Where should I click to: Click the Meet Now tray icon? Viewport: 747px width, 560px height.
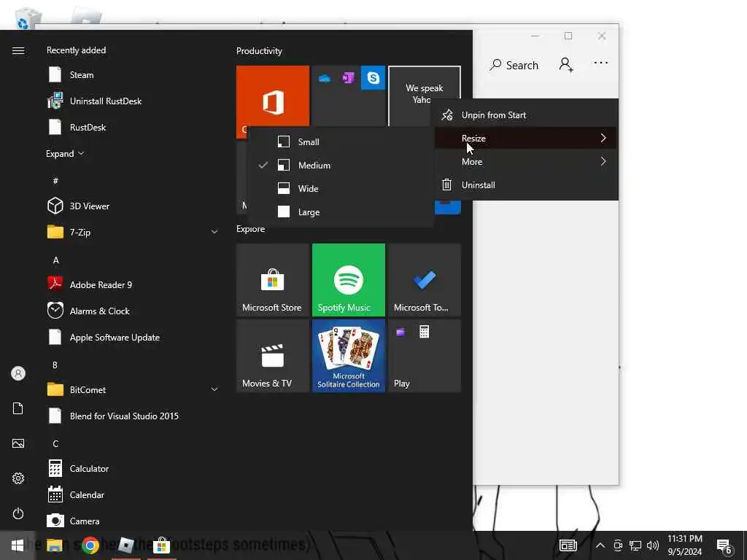click(618, 545)
